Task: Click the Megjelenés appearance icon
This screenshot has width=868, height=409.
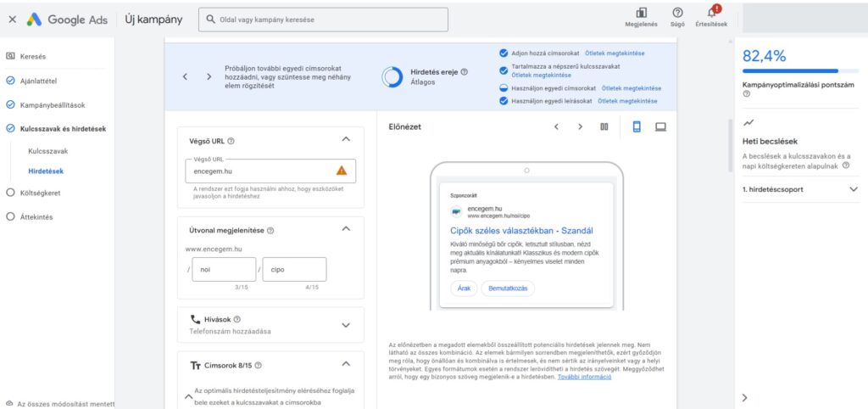Action: (641, 14)
